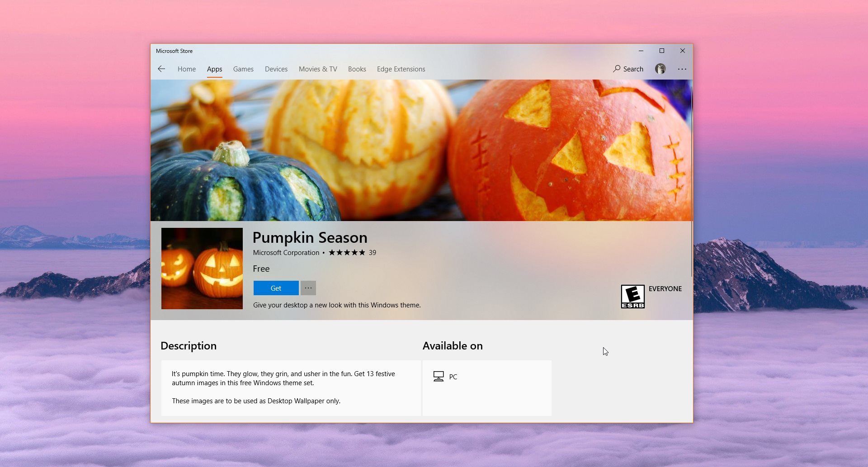Screen dimensions: 868x467
Task: Click the EVERYONE rating label
Action: coord(665,289)
